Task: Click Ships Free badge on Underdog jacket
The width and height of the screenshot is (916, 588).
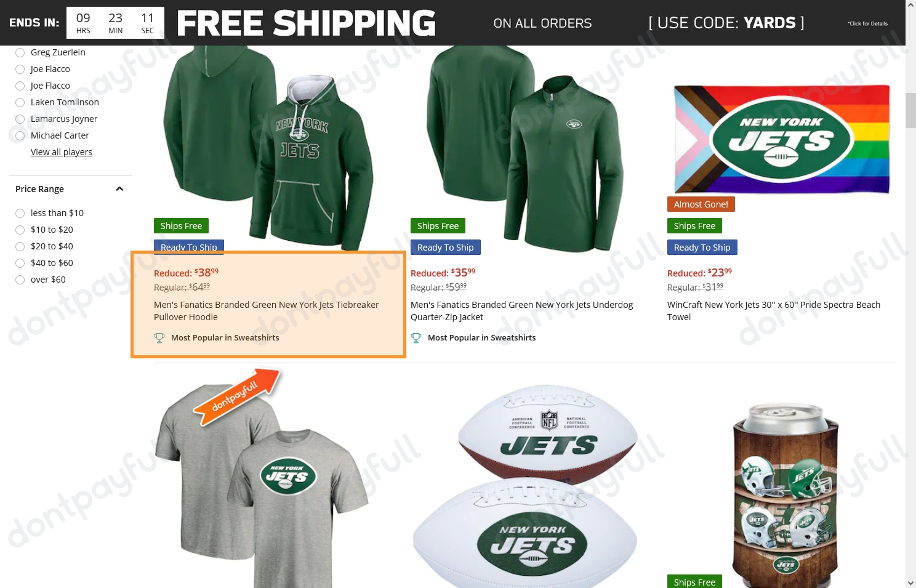Action: point(438,226)
